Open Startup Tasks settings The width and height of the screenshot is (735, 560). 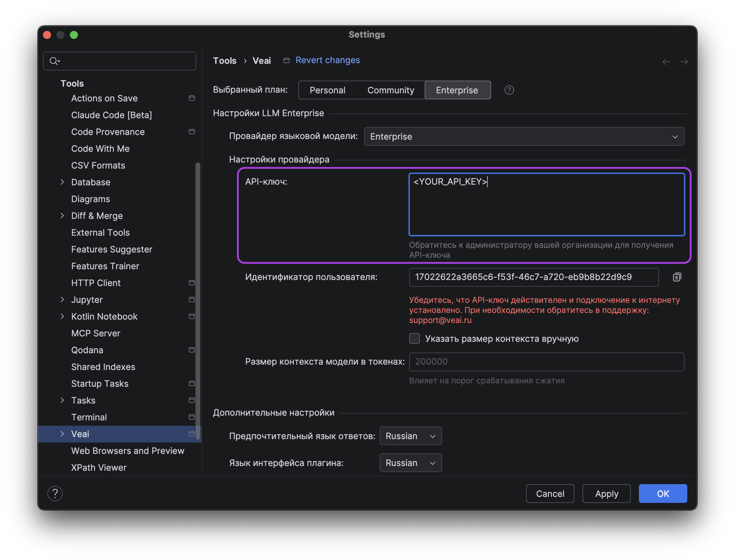(100, 383)
